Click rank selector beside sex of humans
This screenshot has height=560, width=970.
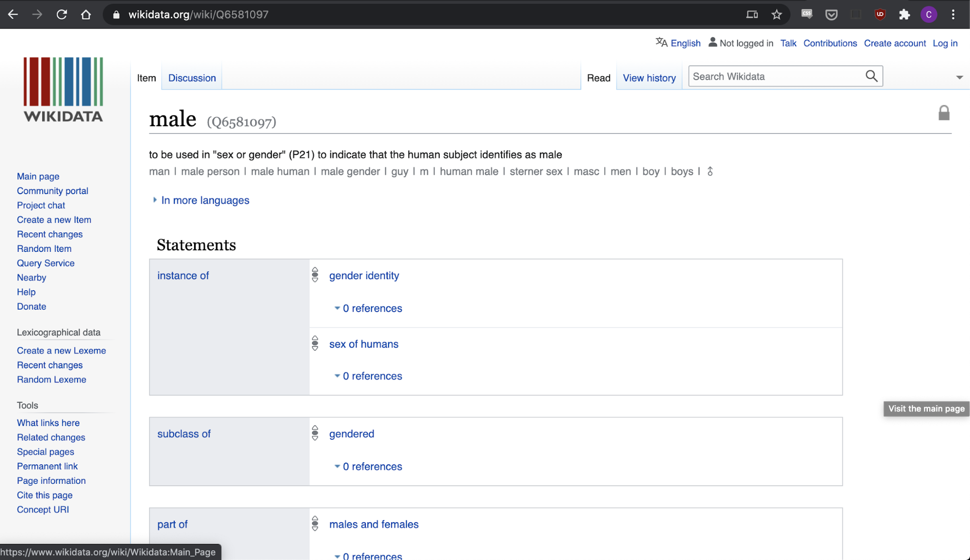315,343
